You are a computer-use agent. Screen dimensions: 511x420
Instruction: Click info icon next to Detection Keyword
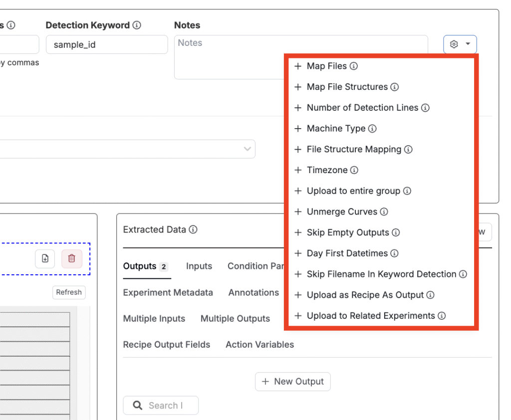[x=137, y=25]
